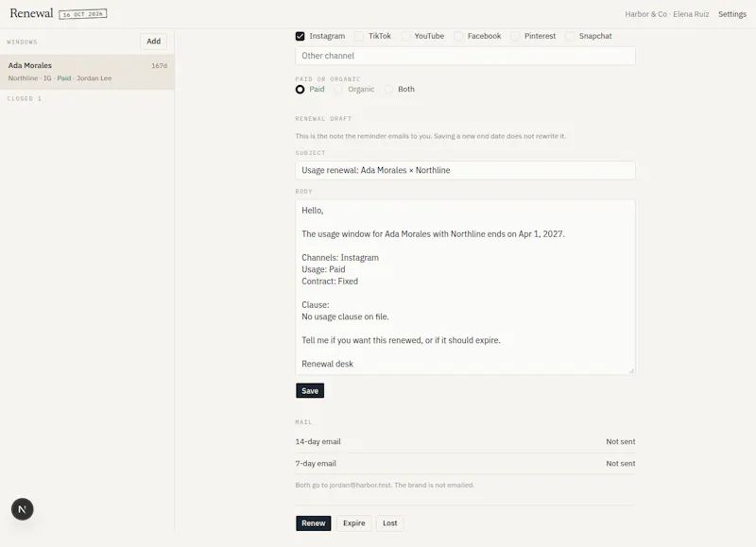This screenshot has height=547, width=756.
Task: Add a new usage window
Action: [x=154, y=42]
